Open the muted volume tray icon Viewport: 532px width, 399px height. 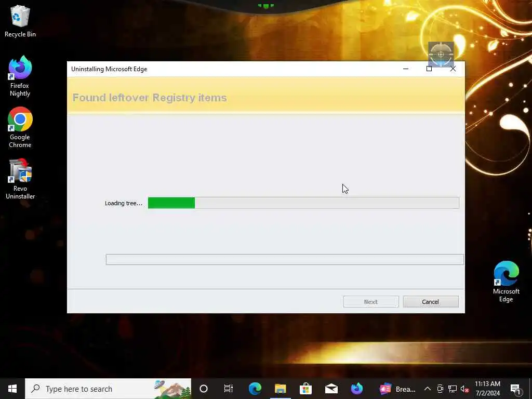[x=464, y=389]
